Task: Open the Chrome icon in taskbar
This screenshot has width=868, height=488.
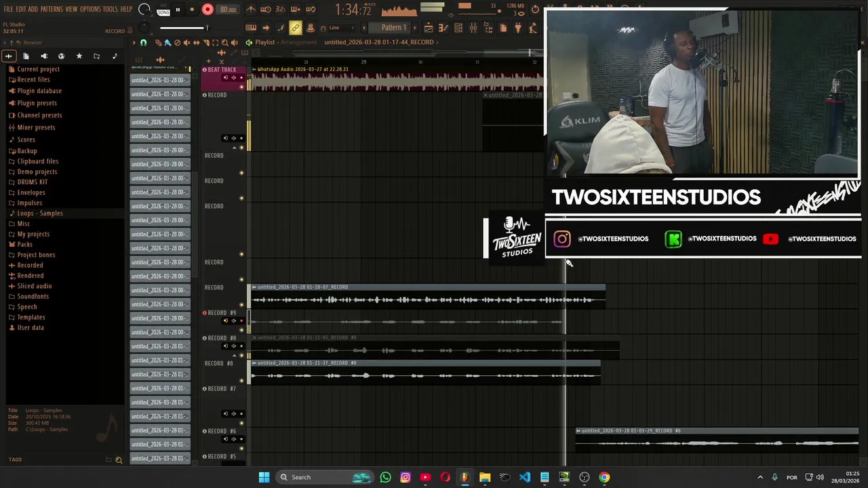Action: coord(604,477)
